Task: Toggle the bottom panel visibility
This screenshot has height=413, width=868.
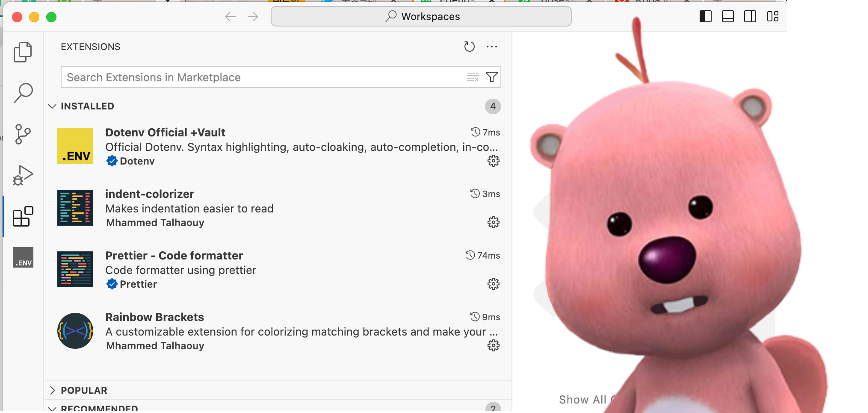Action: point(728,17)
